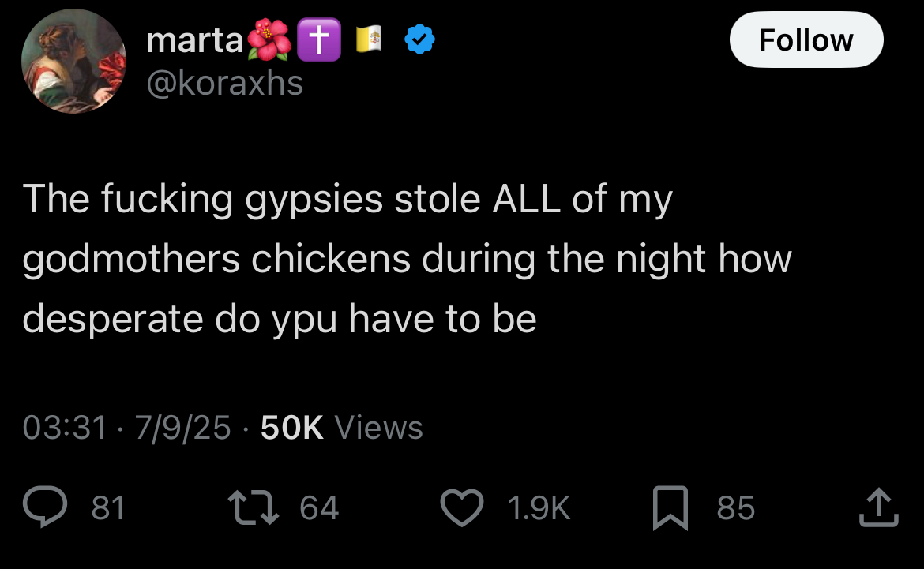The height and width of the screenshot is (569, 924).
Task: Open the @koraxhs handle link
Action: pyautogui.click(x=224, y=83)
